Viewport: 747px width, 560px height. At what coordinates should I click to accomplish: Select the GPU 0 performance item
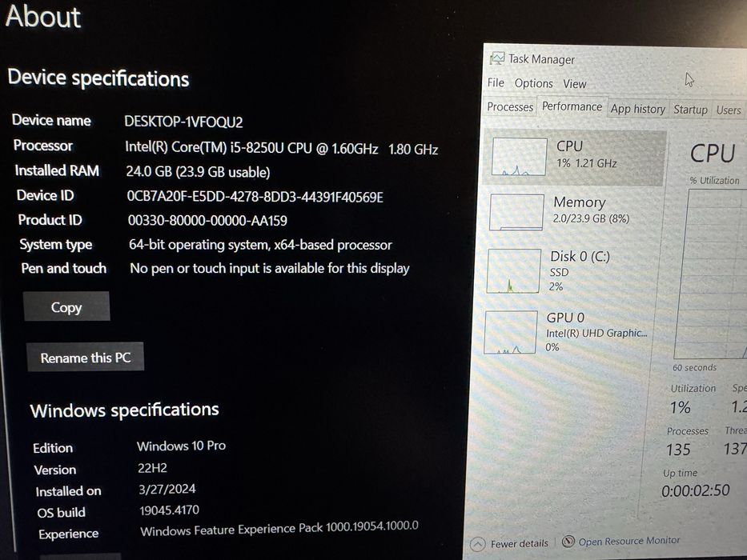(x=567, y=331)
